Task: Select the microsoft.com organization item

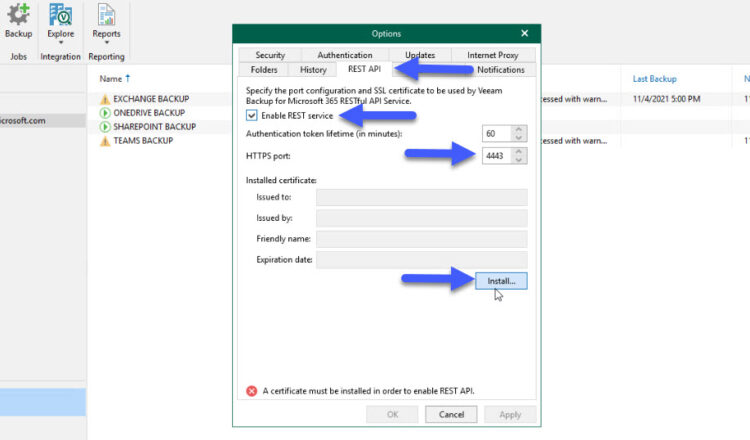Action: (43, 121)
